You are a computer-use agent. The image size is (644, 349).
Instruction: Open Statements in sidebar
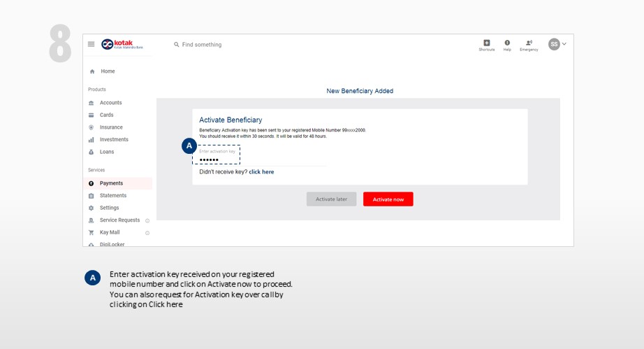112,196
